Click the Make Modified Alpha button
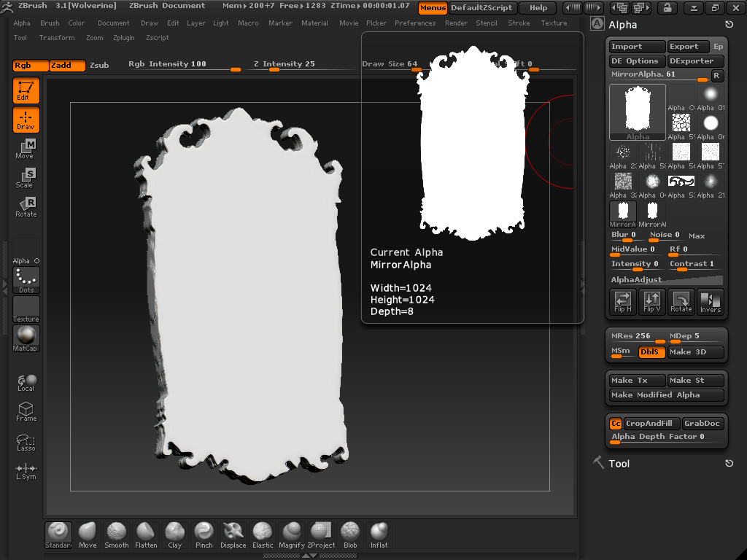The height and width of the screenshot is (560, 747). coord(667,394)
